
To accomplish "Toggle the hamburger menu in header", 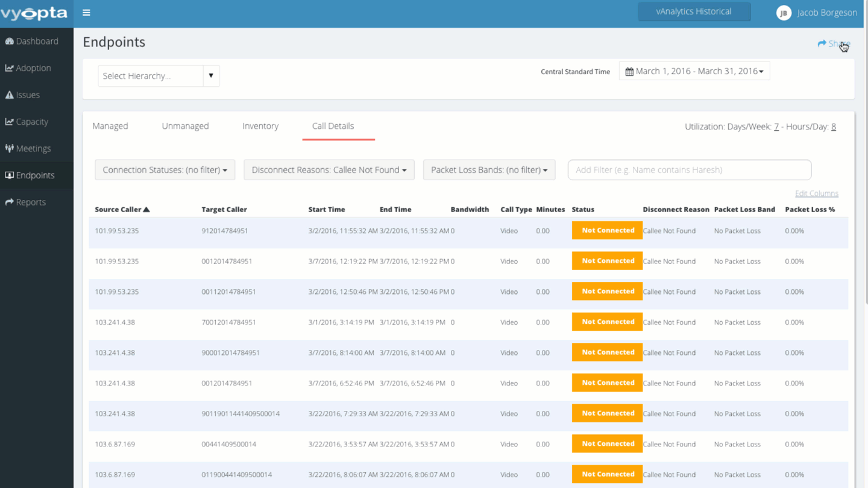I will 86,13.
